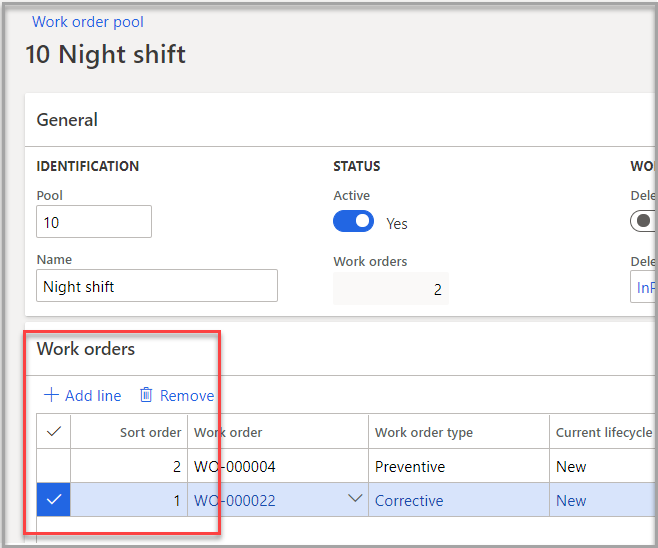Click the Pool input field containing 10
This screenshot has width=658, height=548.
pyautogui.click(x=94, y=222)
